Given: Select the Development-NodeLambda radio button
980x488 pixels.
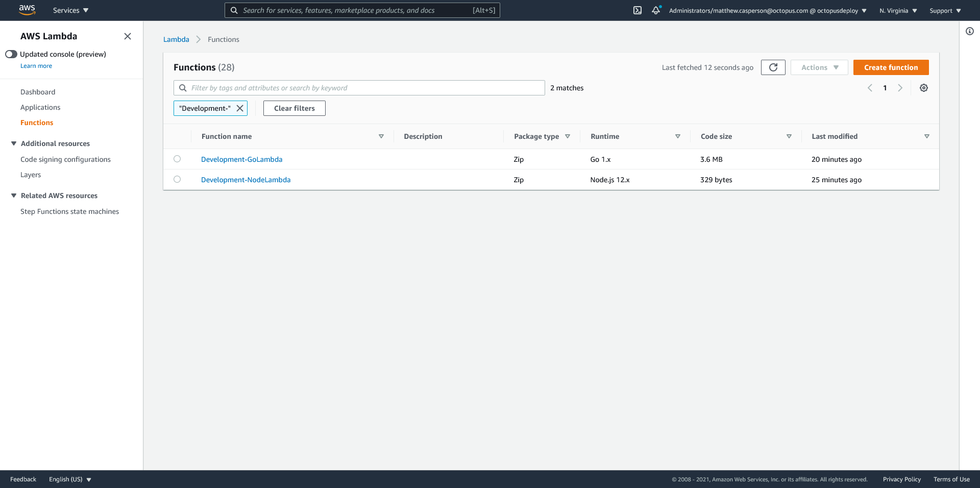Looking at the screenshot, I should (x=177, y=179).
